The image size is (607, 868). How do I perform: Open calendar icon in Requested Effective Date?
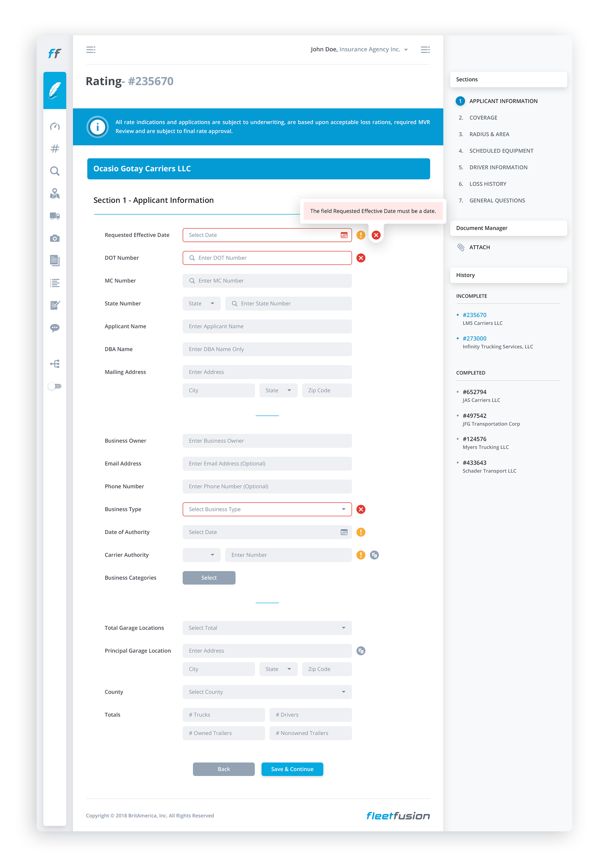coord(344,235)
